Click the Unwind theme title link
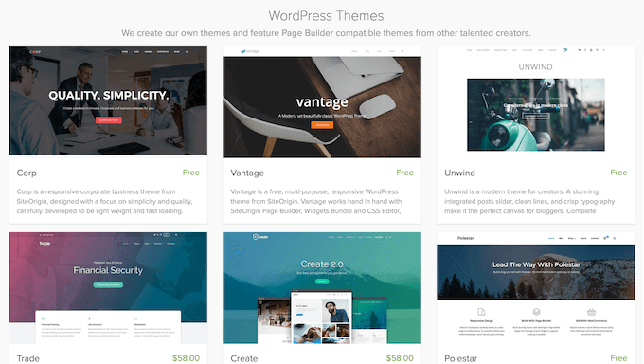 click(459, 173)
